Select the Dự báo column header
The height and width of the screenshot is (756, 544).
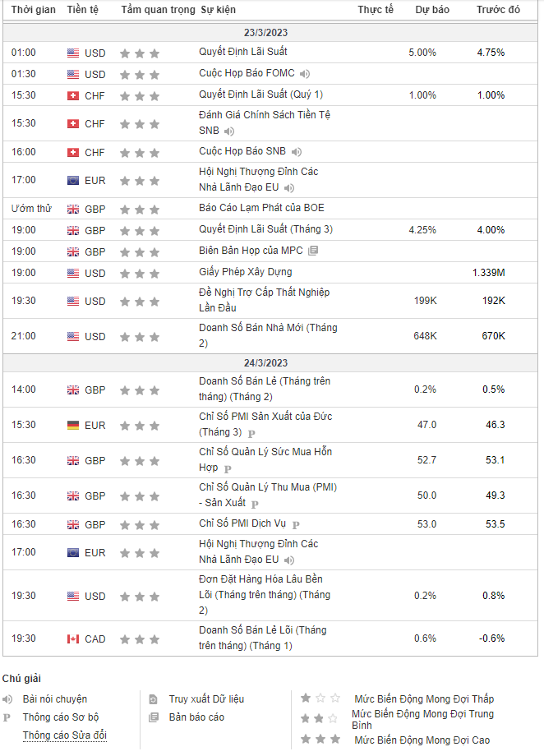432,10
